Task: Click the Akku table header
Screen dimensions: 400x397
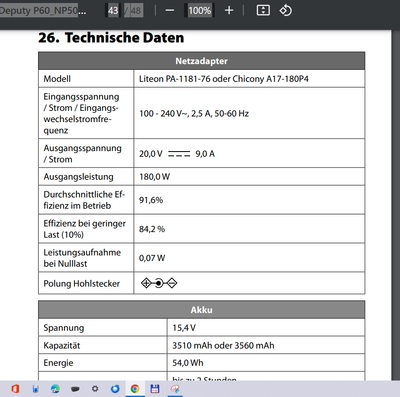Action: [x=202, y=310]
